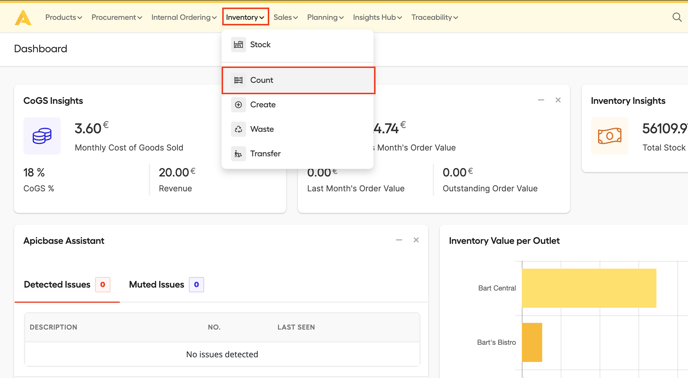Click the CoGS coins stack icon
This screenshot has height=378, width=688.
point(42,136)
